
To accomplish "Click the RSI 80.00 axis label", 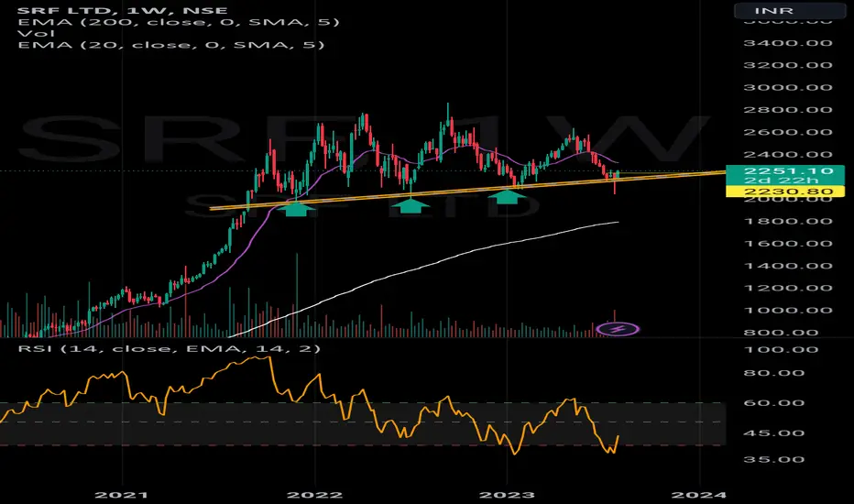I will coord(774,373).
